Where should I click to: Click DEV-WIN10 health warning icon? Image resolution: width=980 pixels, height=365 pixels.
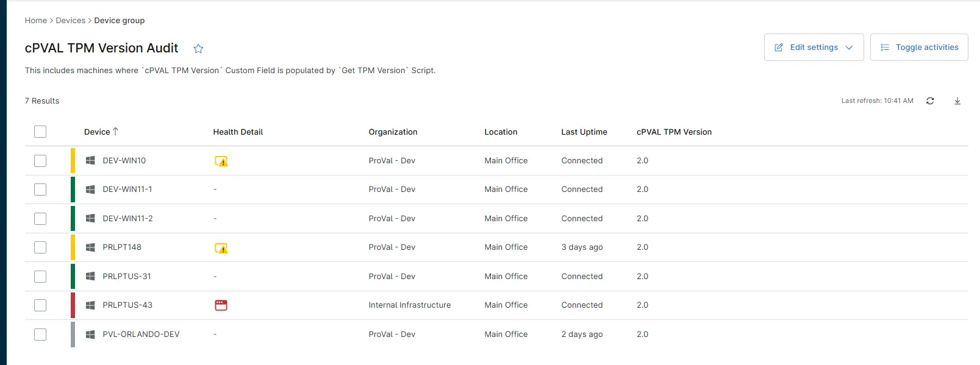coord(221,161)
